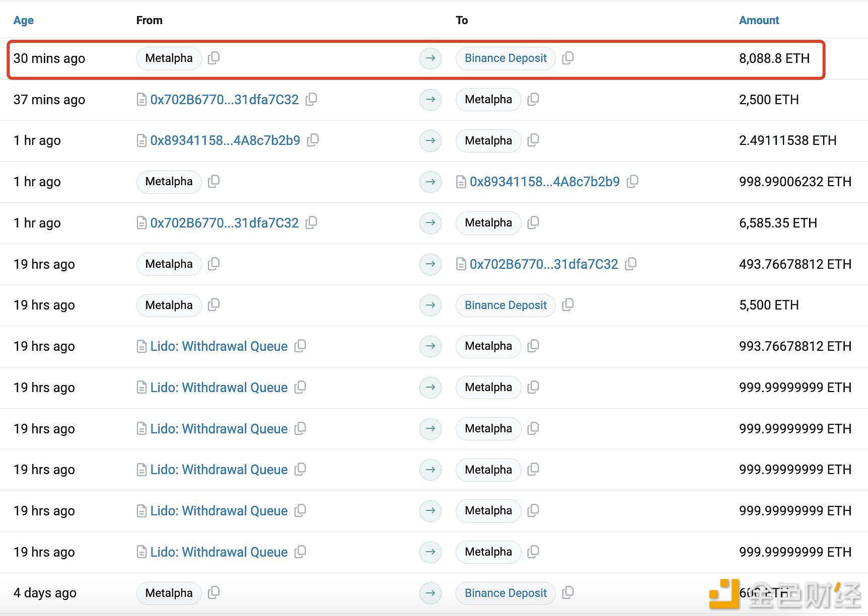Click contract file icon beside 0x702B6770 in 2,500 ETH row
The width and height of the screenshot is (868, 616).
[141, 100]
